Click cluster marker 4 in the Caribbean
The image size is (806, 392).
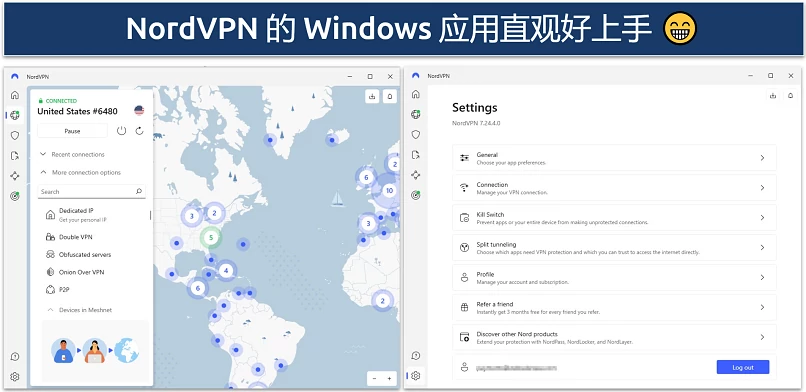coord(226,270)
